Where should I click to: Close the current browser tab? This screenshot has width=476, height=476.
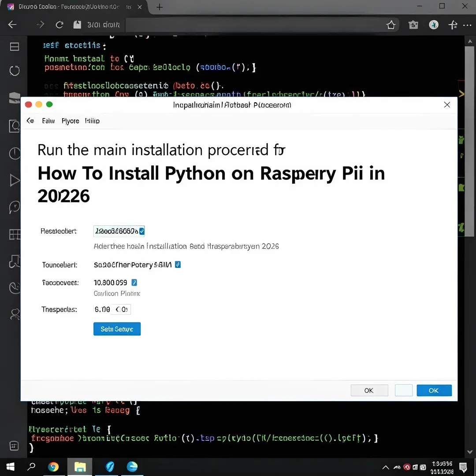tap(140, 7)
